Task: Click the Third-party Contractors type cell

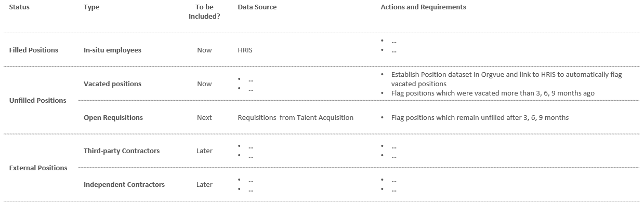Action: coord(122,151)
